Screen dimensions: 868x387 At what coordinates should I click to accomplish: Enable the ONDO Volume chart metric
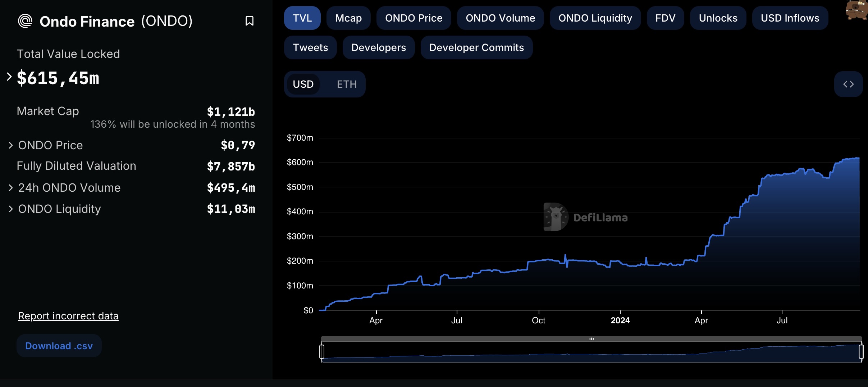point(500,18)
